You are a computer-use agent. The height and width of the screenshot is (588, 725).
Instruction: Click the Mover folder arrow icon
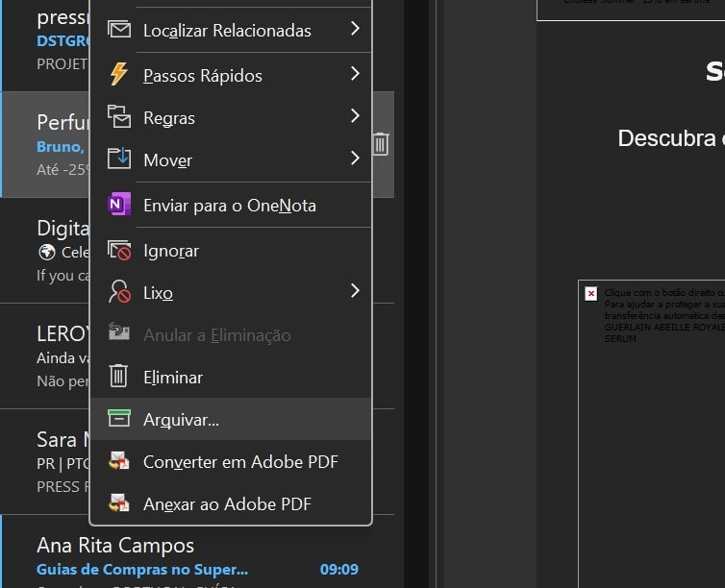click(119, 159)
